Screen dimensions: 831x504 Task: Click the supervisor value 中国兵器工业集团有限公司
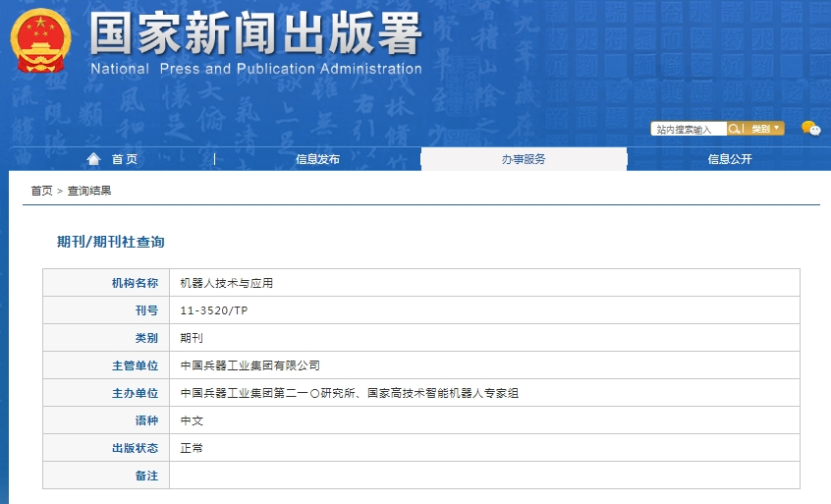point(250,365)
